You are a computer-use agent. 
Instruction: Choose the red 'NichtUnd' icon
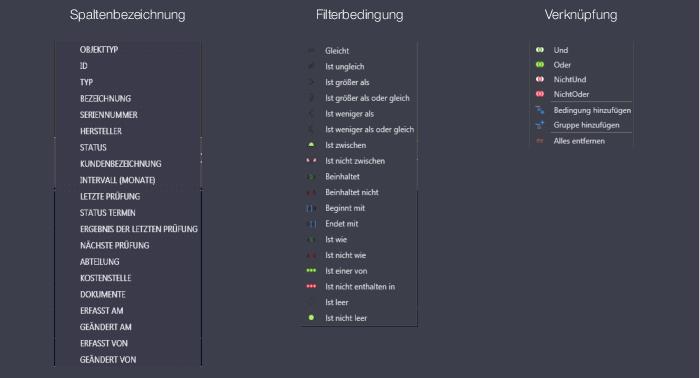pyautogui.click(x=540, y=79)
